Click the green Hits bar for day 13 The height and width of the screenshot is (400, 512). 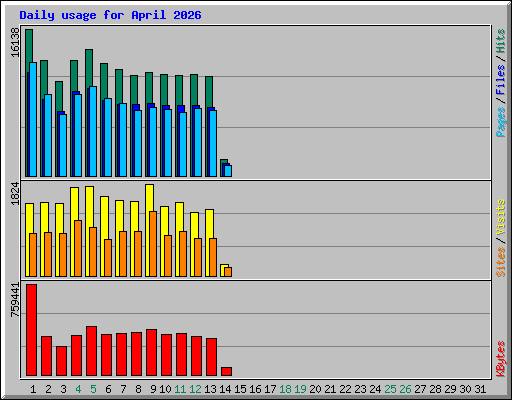(209, 92)
